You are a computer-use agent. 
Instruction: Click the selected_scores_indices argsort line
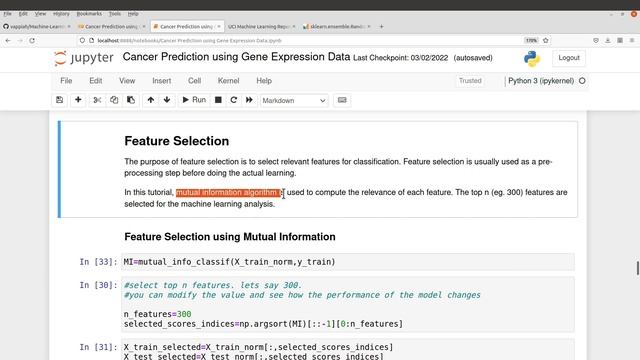263,324
